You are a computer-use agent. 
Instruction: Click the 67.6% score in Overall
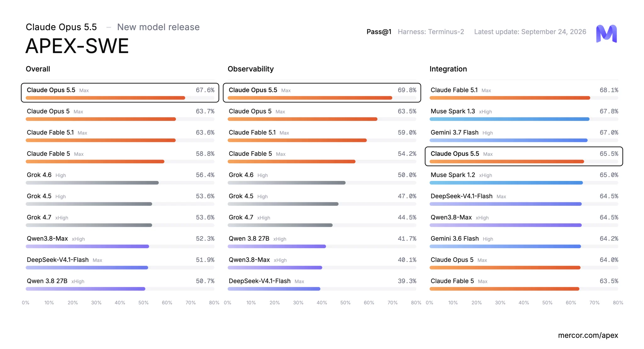coord(205,90)
